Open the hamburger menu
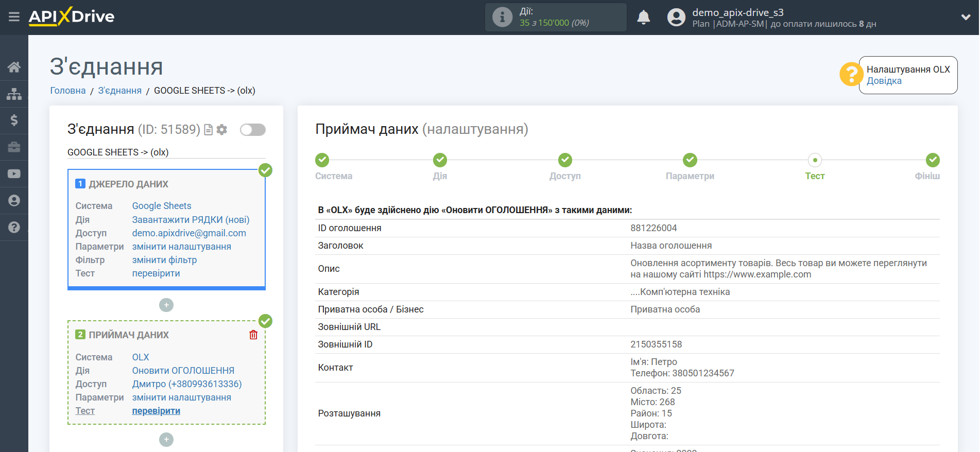This screenshot has width=980, height=452. coord(14,17)
